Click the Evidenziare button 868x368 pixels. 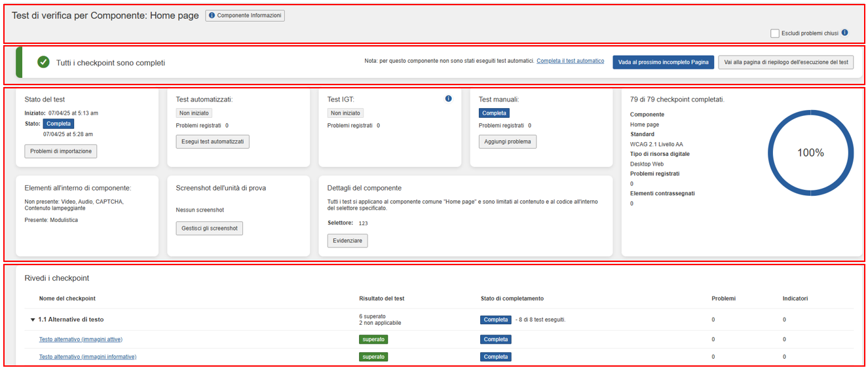point(347,240)
